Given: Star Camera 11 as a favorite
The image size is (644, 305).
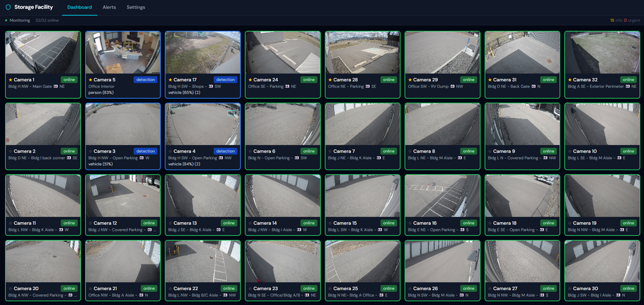Looking at the screenshot, I should pos(10,223).
